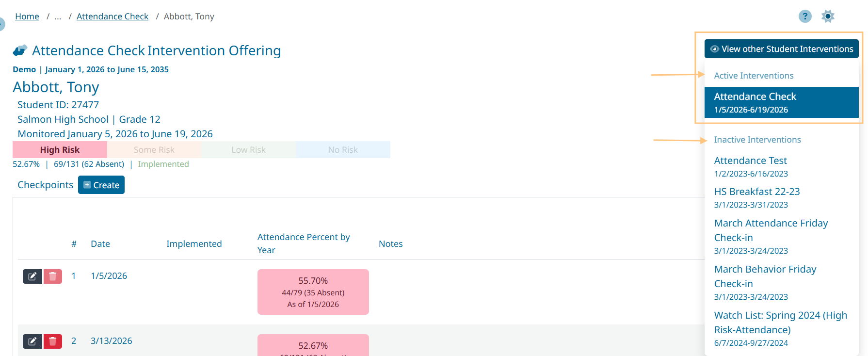Open Watch List: Spring 2024 intervention
Image resolution: width=868 pixels, height=356 pixels.
click(x=780, y=328)
